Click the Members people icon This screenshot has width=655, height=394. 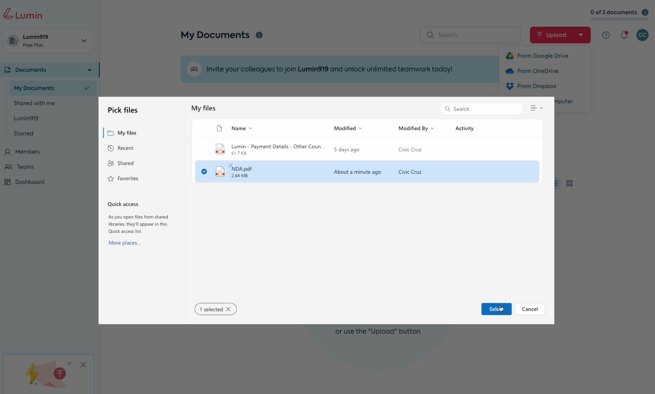(x=8, y=152)
